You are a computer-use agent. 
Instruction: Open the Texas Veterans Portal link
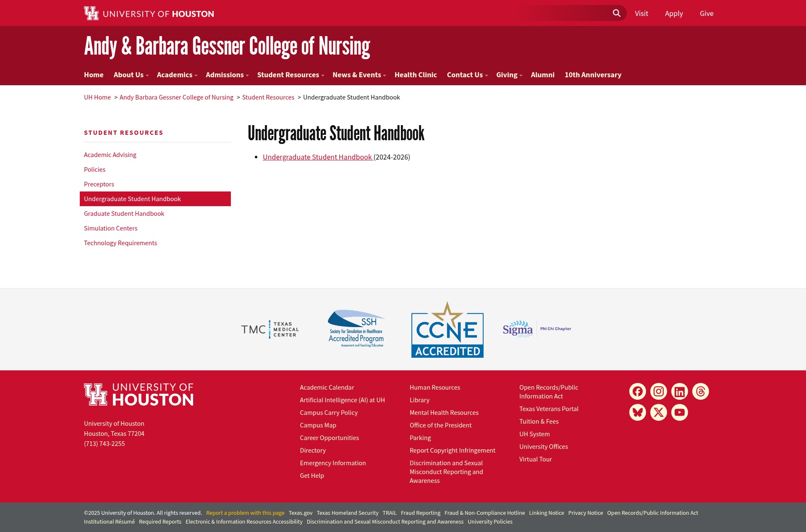549,409
